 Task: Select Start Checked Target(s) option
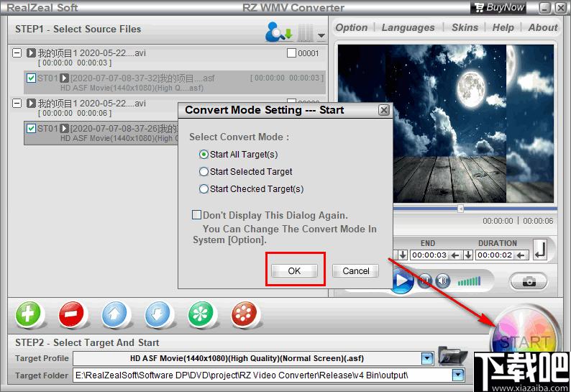[204, 188]
